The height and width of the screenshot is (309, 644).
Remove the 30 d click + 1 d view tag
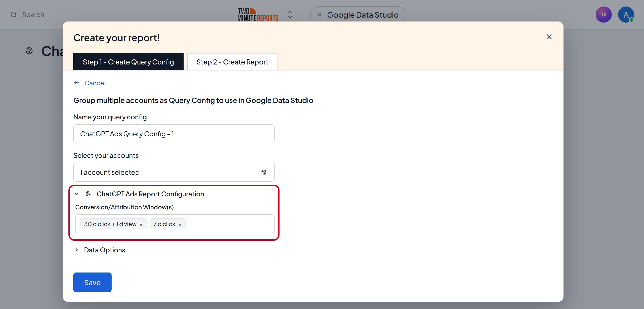[141, 225]
